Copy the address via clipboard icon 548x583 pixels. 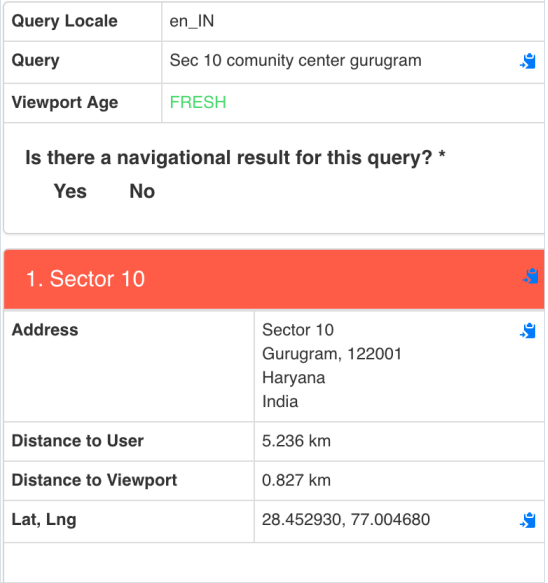528,331
